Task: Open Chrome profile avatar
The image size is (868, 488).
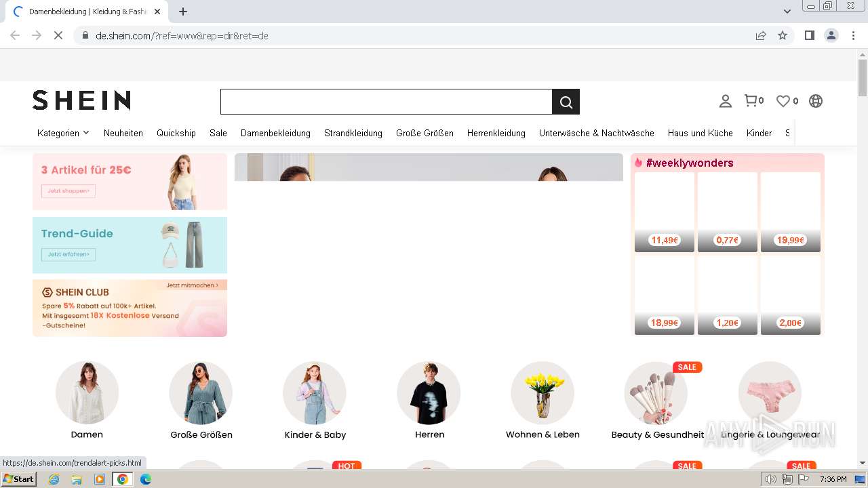Action: click(831, 35)
